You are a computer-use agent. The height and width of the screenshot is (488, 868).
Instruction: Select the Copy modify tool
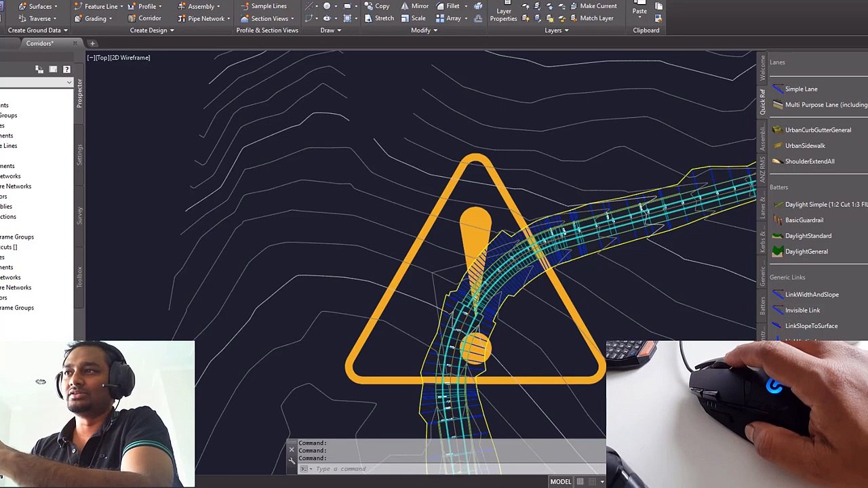[x=377, y=6]
